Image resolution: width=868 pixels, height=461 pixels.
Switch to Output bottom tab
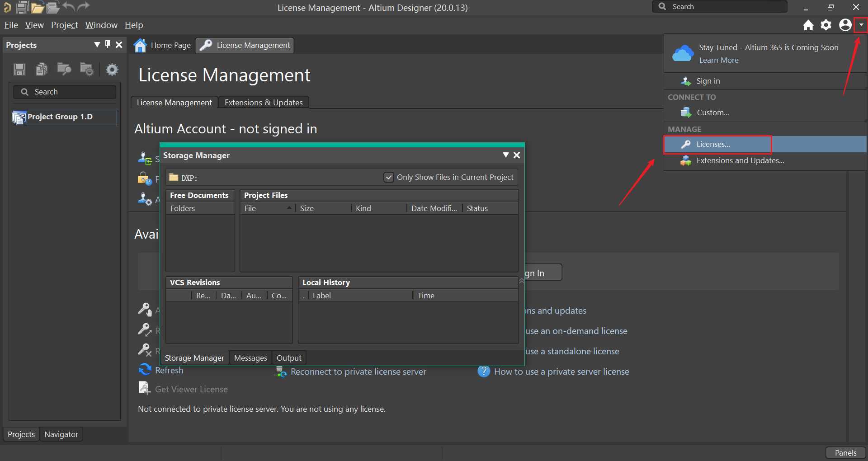tap(289, 358)
